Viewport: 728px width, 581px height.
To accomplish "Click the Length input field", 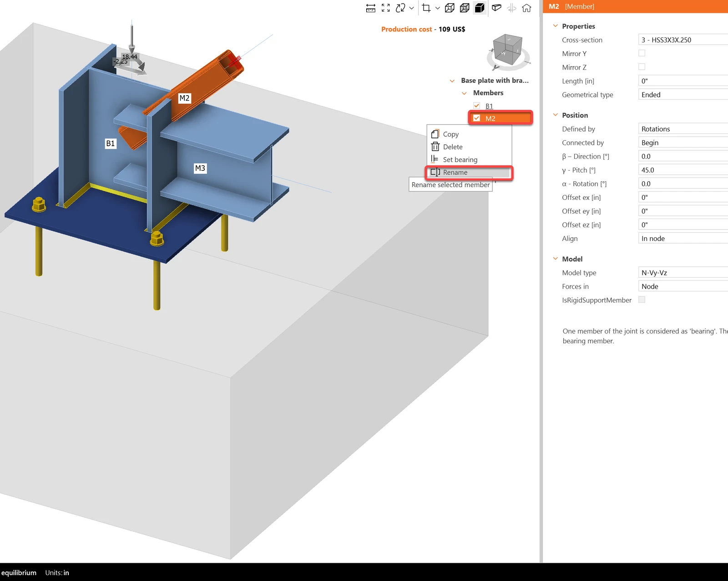I will 683,81.
